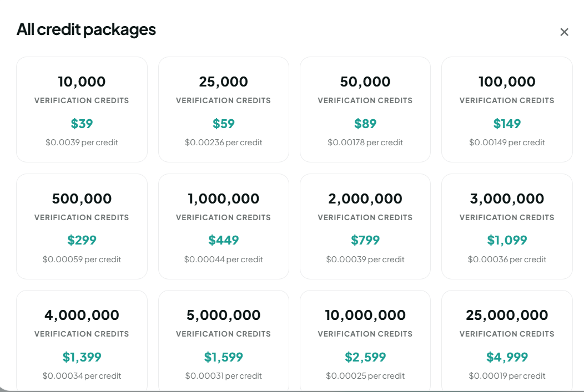Click the $89 price text
This screenshot has height=392, width=584.
[x=365, y=124]
